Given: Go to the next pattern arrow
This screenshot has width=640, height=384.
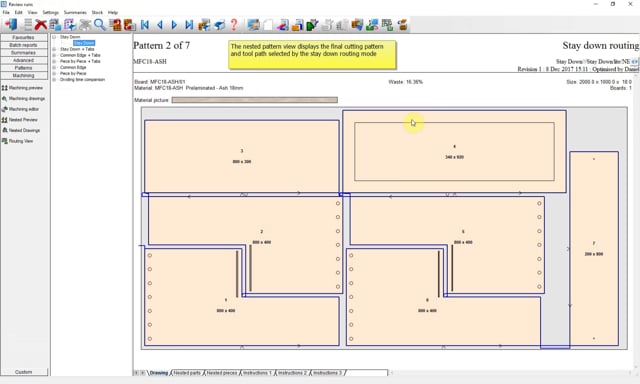Looking at the screenshot, I should 174,25.
